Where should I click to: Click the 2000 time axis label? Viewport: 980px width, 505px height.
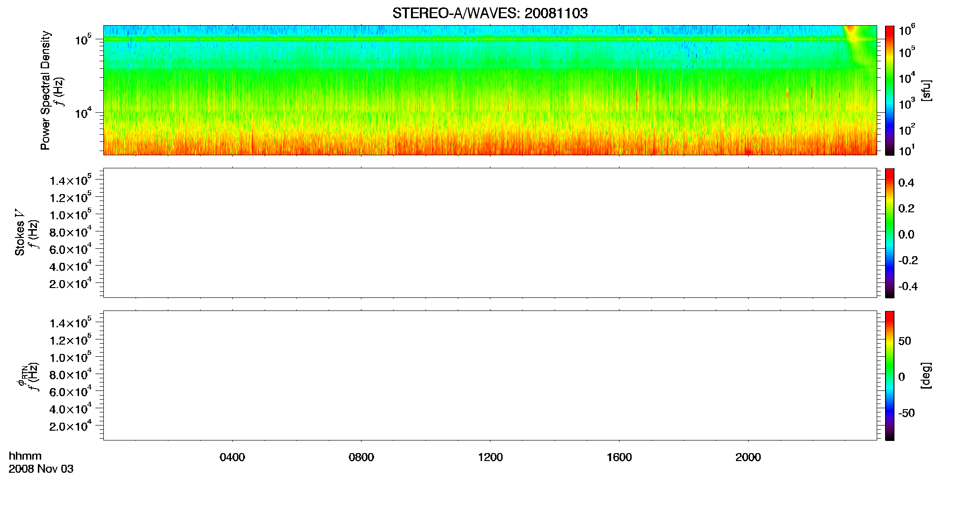click(748, 457)
